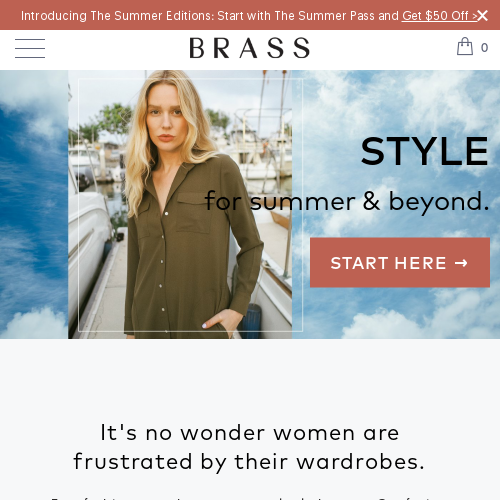Click the START HERE button
Screen dimensions: 500x500
400,262
